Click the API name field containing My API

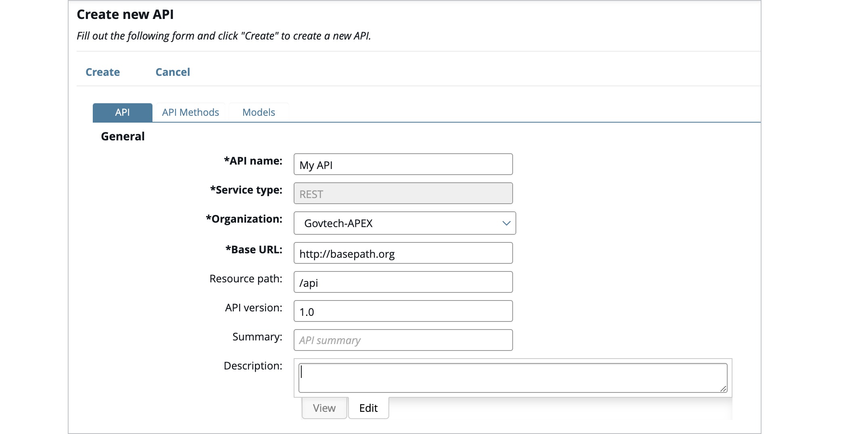(x=403, y=164)
